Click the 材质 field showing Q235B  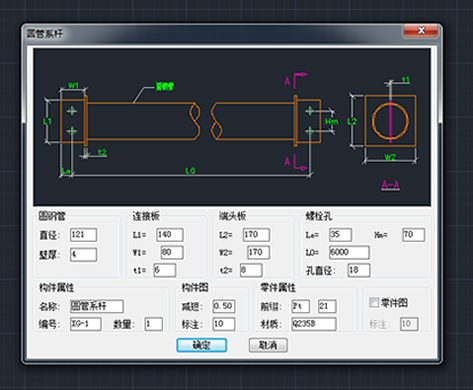pos(314,324)
